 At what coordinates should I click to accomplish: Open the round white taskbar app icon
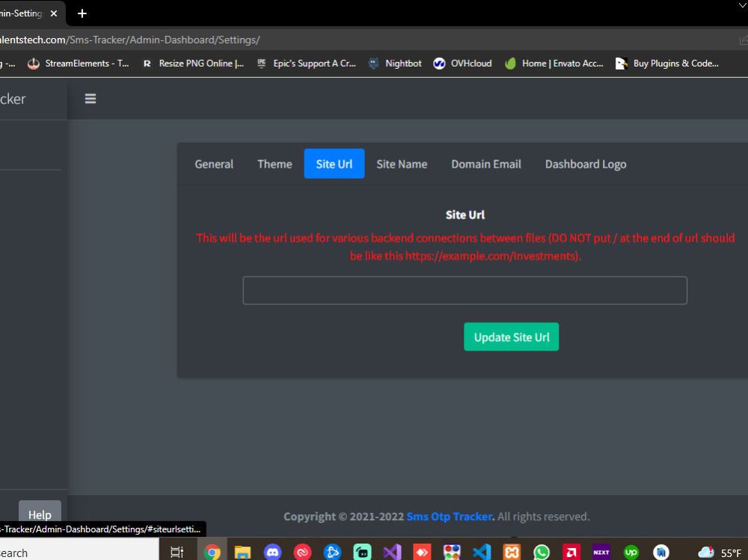(661, 553)
